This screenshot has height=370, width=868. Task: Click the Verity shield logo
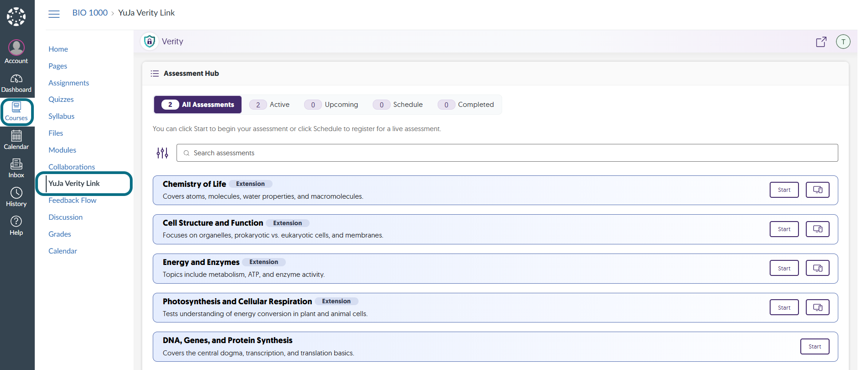pyautogui.click(x=149, y=42)
